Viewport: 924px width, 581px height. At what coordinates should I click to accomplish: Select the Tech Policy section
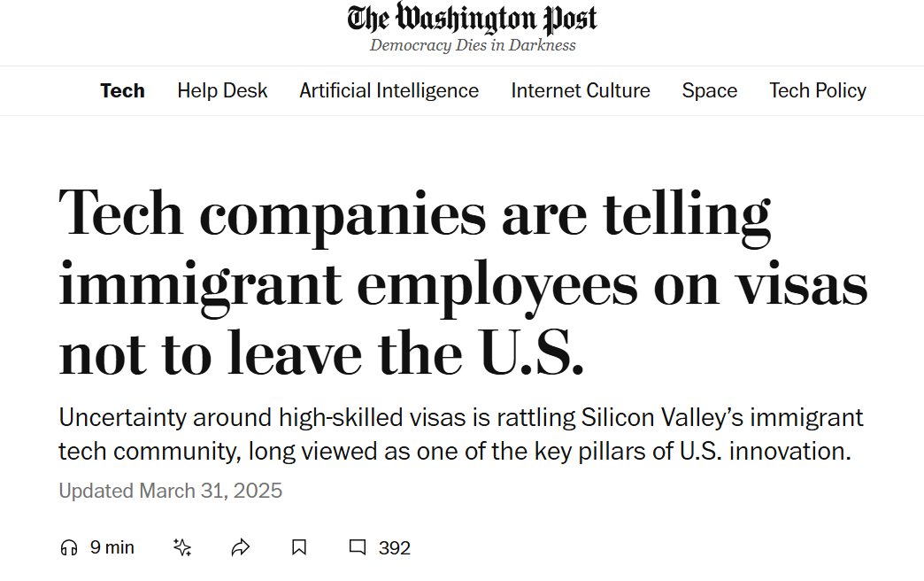(818, 91)
